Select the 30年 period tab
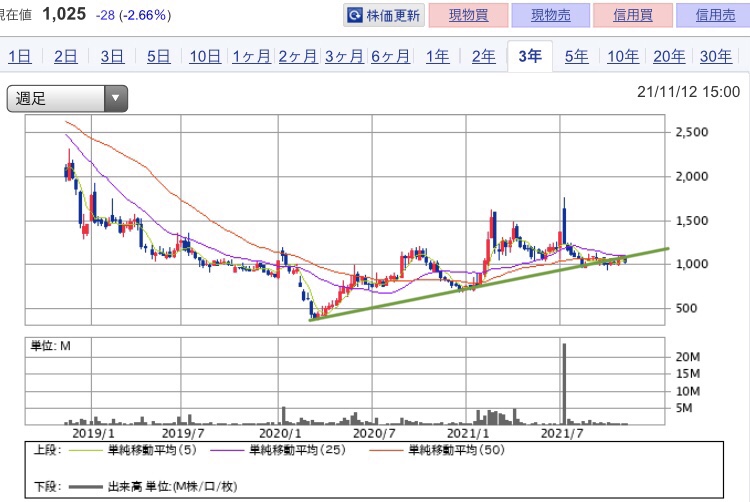Image resolution: width=750 pixels, height=502 pixels. coord(716,56)
